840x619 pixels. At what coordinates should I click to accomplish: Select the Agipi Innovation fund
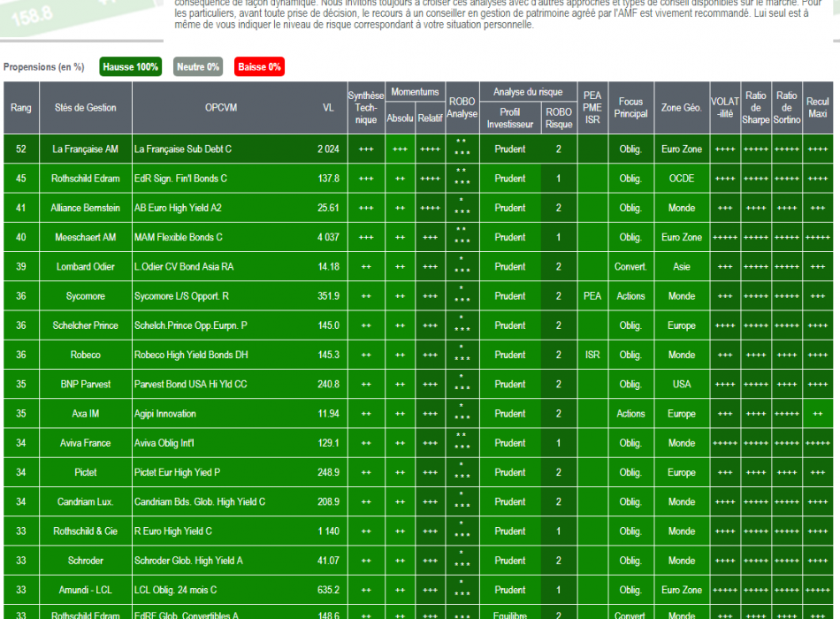click(165, 414)
